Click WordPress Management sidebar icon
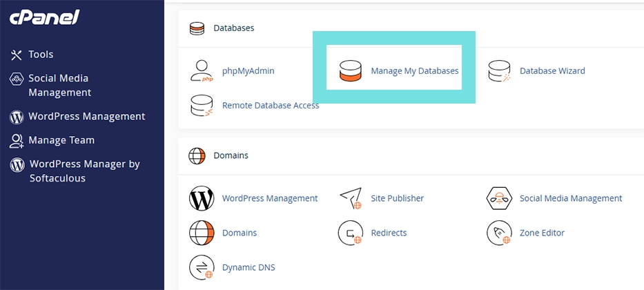The height and width of the screenshot is (290, 644). pos(17,117)
